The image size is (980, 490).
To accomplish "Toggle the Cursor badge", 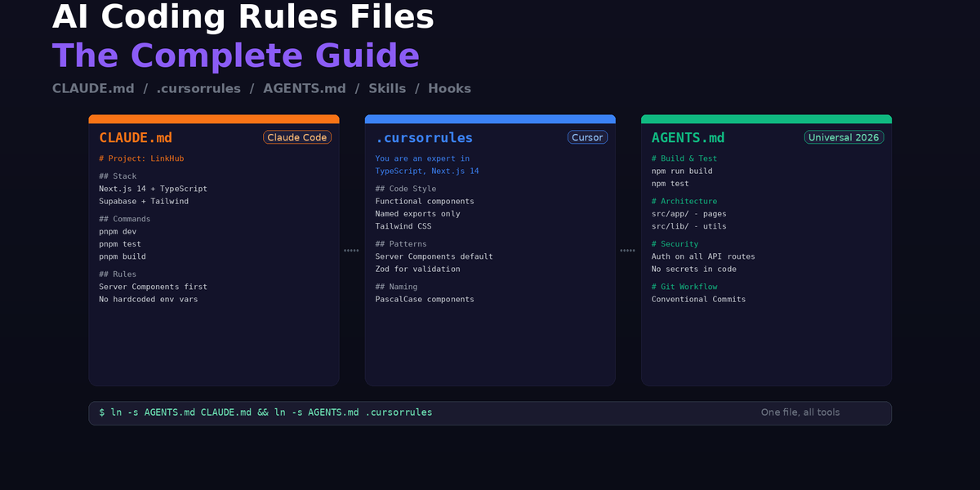I will (587, 137).
